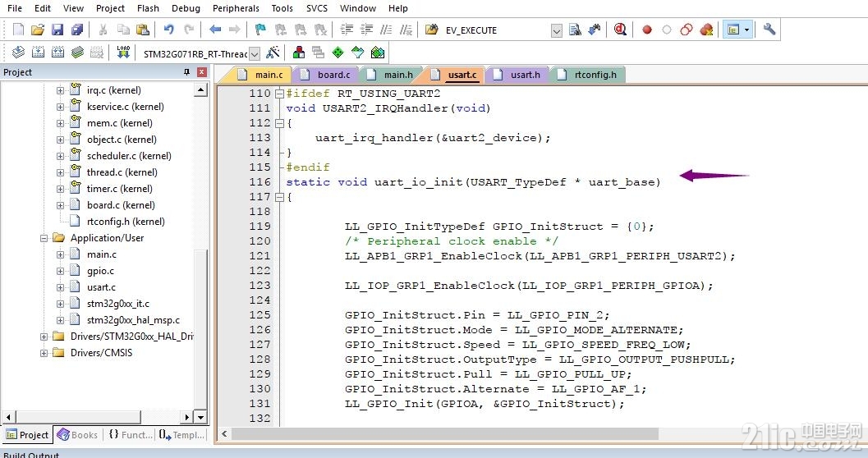Expand irq.c (kernel) tree node
868x458 pixels.
pos(60,91)
